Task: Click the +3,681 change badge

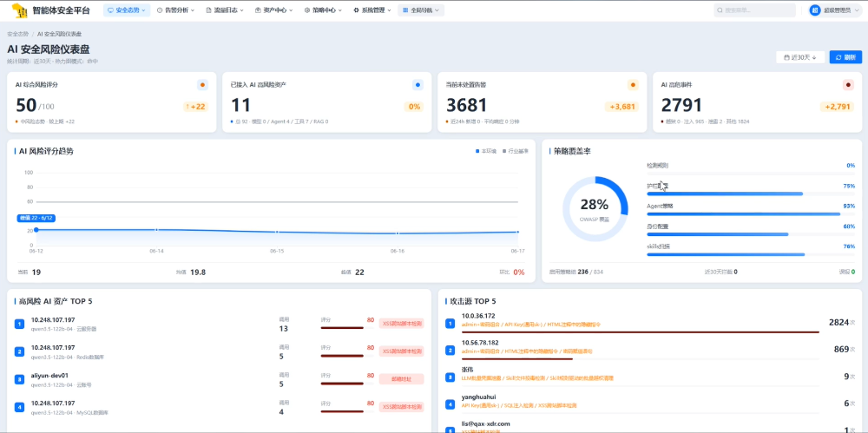Action: click(x=621, y=107)
